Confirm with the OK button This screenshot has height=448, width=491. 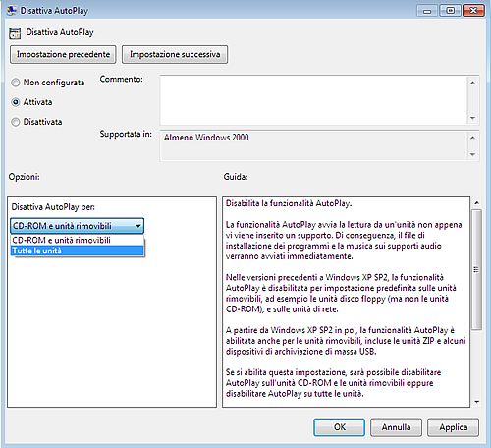(340, 427)
